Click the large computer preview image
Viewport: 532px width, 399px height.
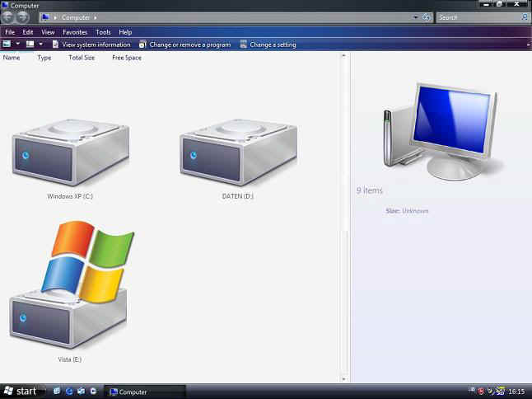tap(443, 130)
